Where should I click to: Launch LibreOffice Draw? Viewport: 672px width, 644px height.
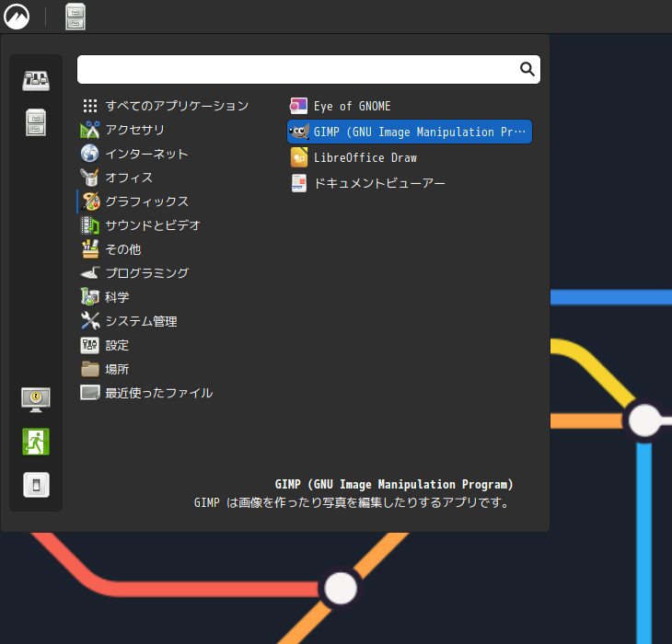click(410, 157)
